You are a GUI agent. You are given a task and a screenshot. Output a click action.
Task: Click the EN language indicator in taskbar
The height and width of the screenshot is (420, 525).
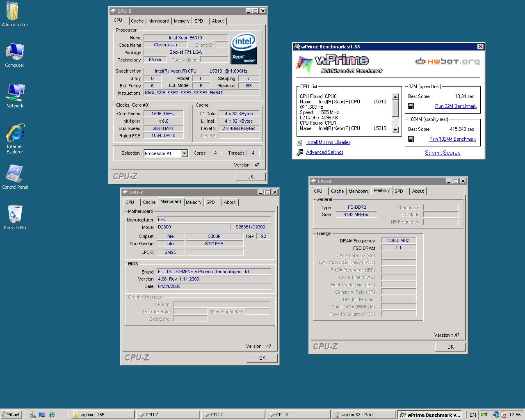click(473, 415)
